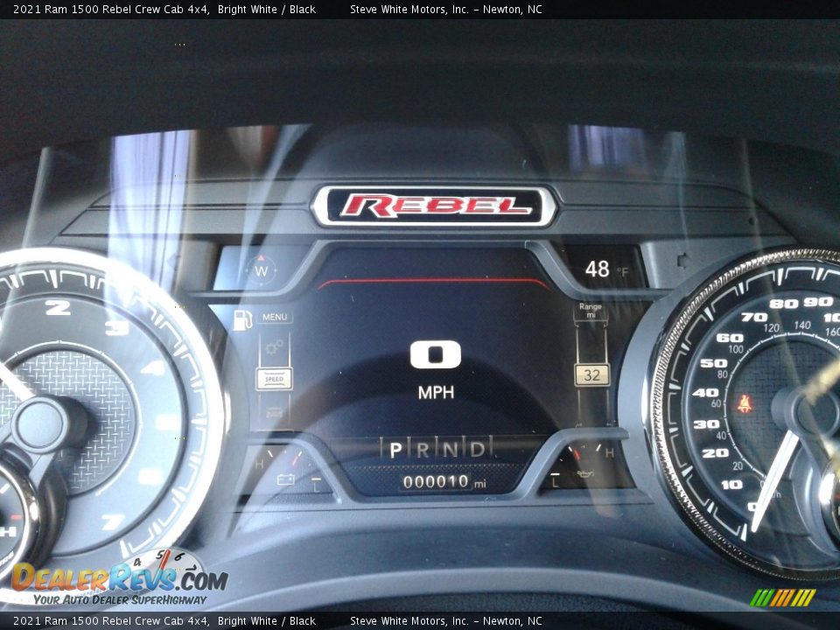840x630 pixels.
Task: Click the 3 mark on the tachometer
Action: (x=116, y=327)
